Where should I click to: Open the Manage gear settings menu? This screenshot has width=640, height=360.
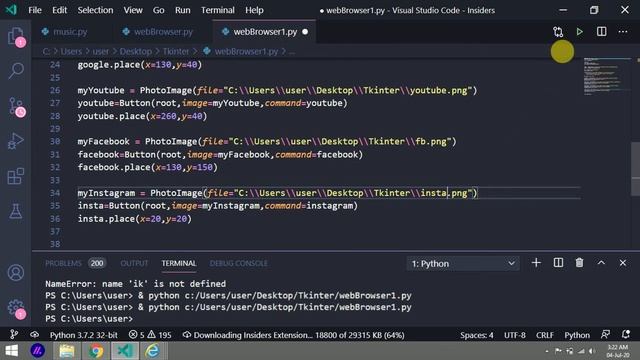coord(16,307)
